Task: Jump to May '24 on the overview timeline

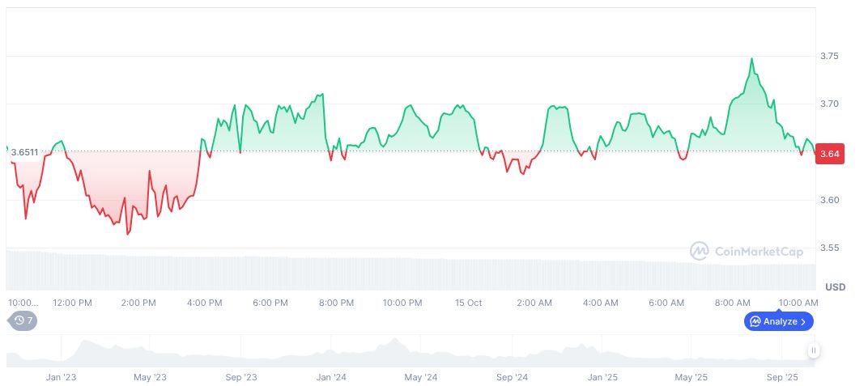Action: (421, 377)
